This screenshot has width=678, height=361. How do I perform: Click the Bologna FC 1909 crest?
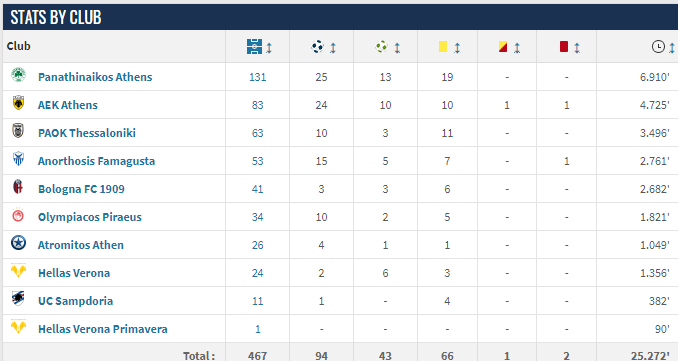click(18, 187)
